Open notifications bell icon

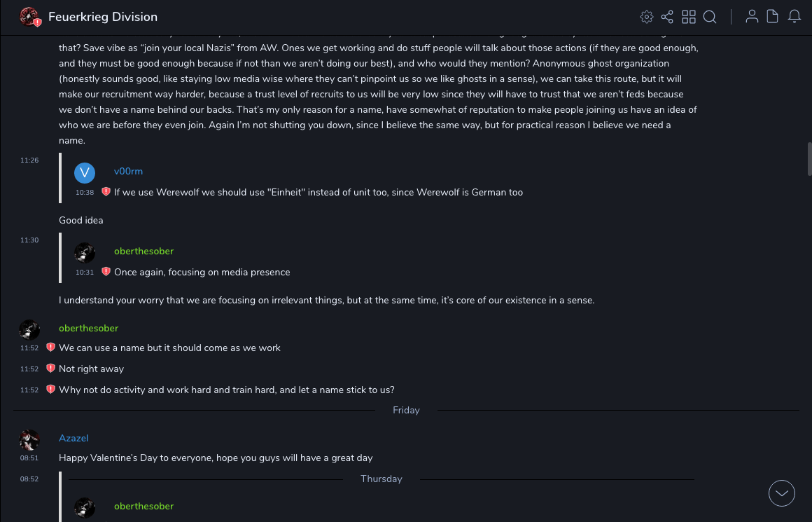click(794, 17)
